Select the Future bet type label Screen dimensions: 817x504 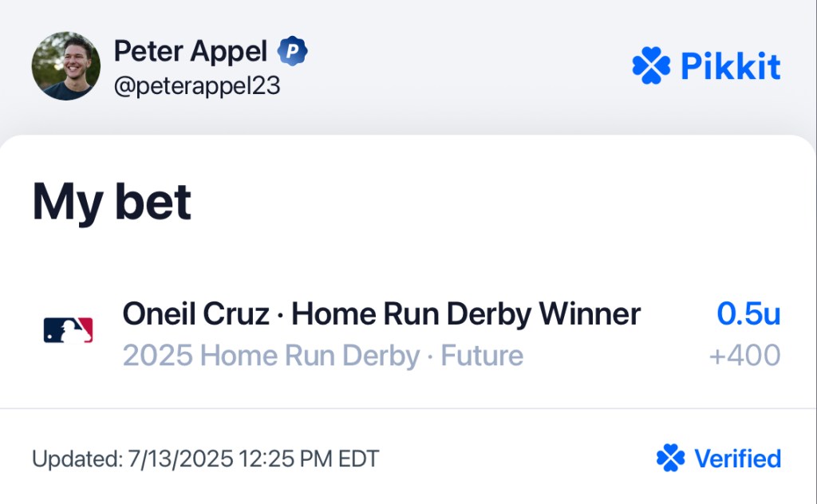[x=482, y=356]
